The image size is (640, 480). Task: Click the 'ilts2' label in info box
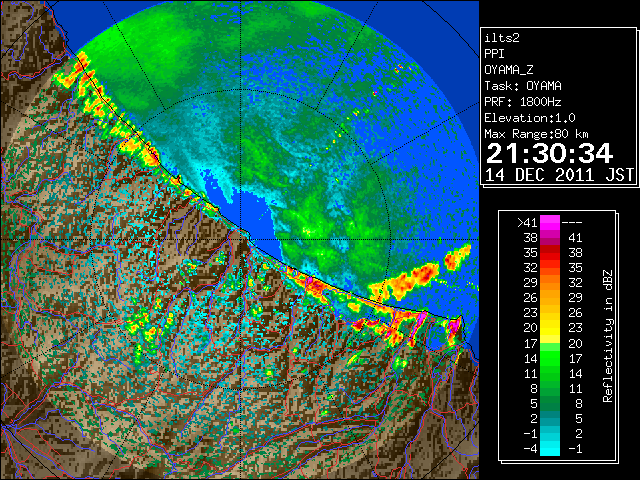click(x=502, y=38)
